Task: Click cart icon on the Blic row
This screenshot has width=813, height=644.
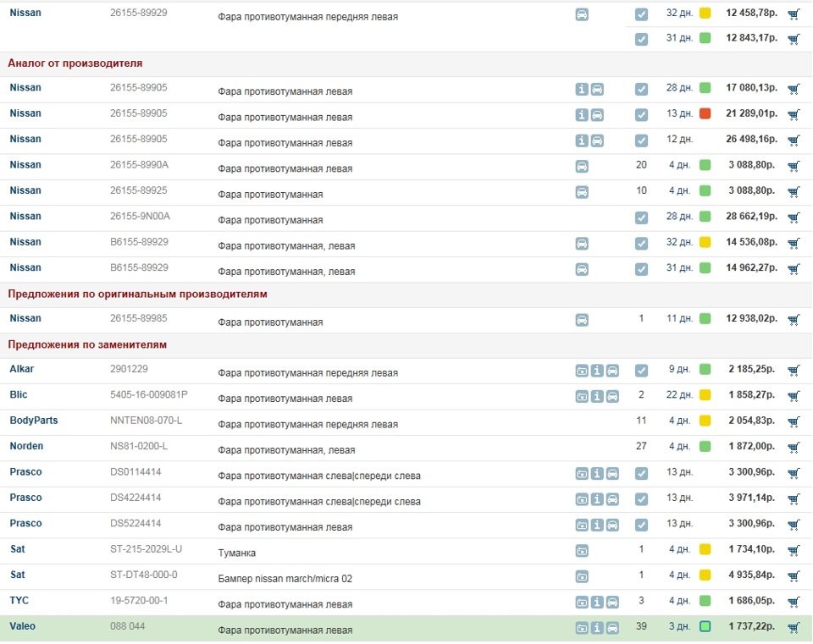Action: pyautogui.click(x=794, y=396)
